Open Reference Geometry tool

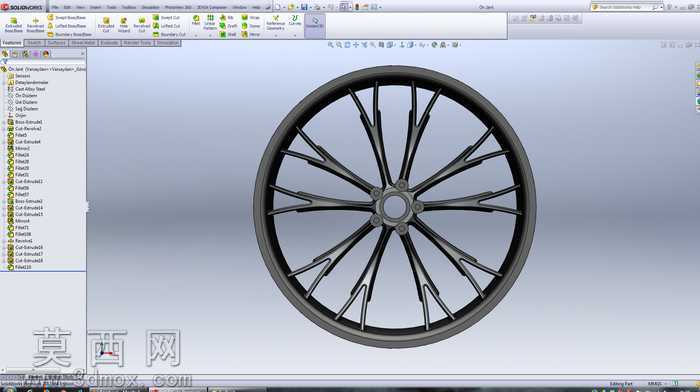275,23
